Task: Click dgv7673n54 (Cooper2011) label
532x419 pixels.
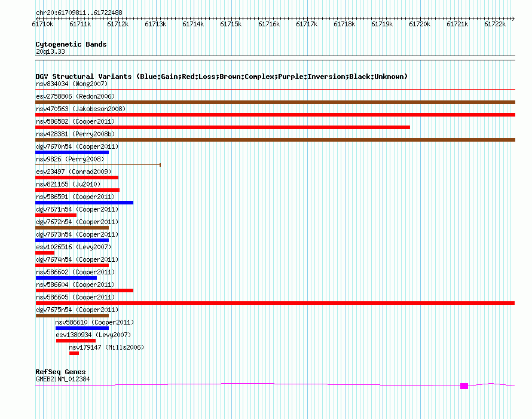Action: [77, 234]
